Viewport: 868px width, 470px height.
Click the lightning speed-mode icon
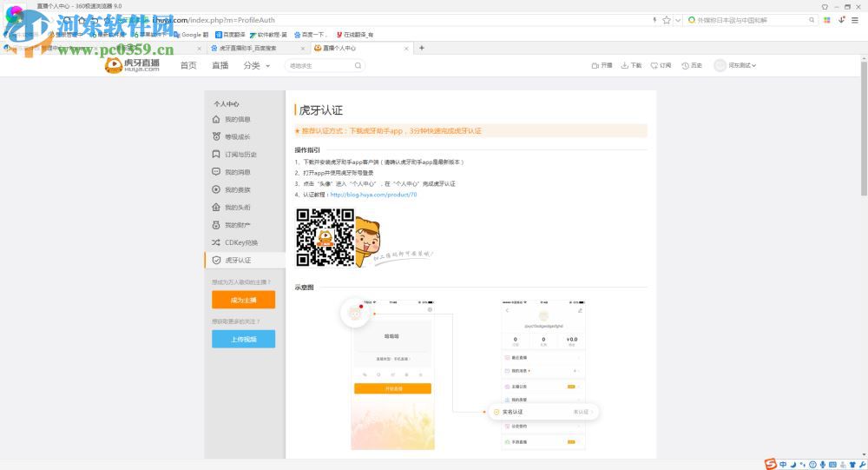654,20
